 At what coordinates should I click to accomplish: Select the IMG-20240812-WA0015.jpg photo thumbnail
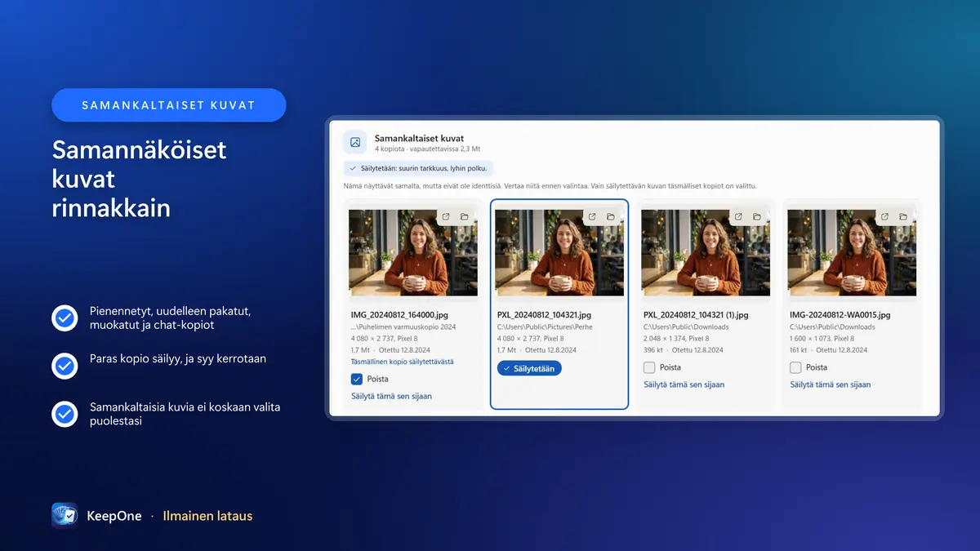coord(852,252)
